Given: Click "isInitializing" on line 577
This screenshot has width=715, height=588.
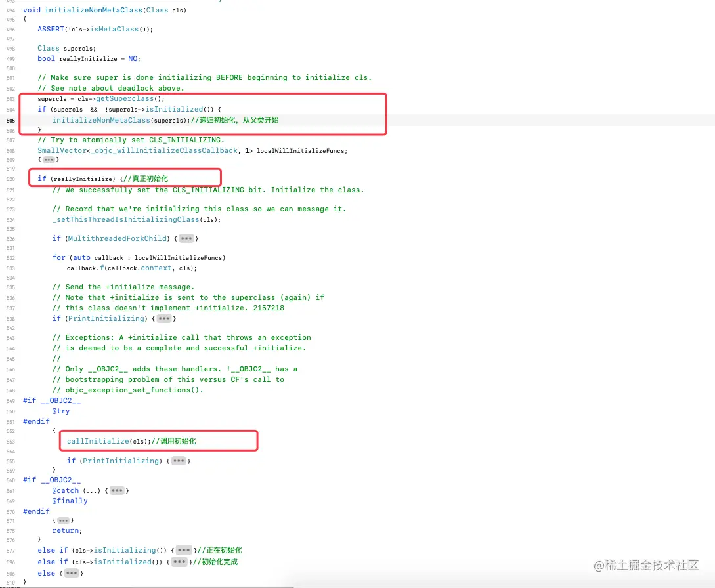Looking at the screenshot, I should pos(125,550).
